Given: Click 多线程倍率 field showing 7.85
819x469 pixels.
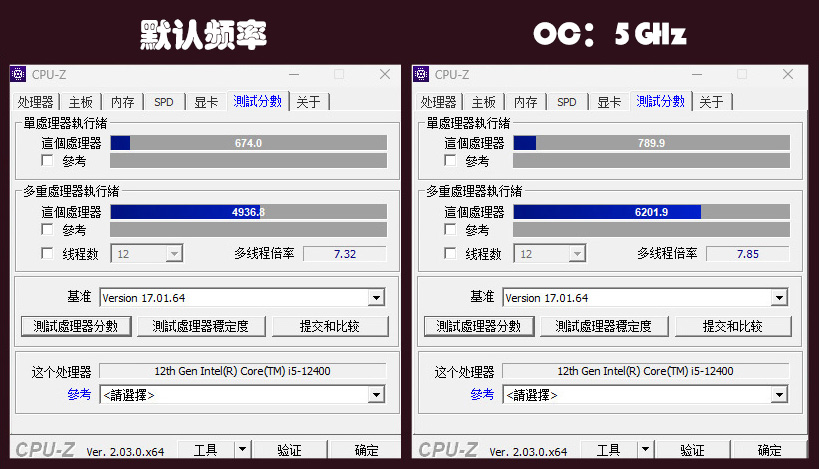Looking at the screenshot, I should pos(748,254).
